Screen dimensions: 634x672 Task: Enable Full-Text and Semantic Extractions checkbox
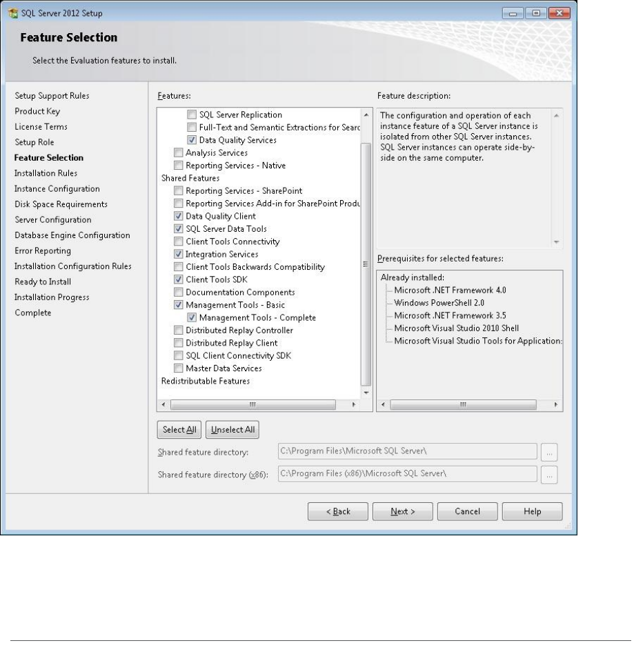[192, 127]
